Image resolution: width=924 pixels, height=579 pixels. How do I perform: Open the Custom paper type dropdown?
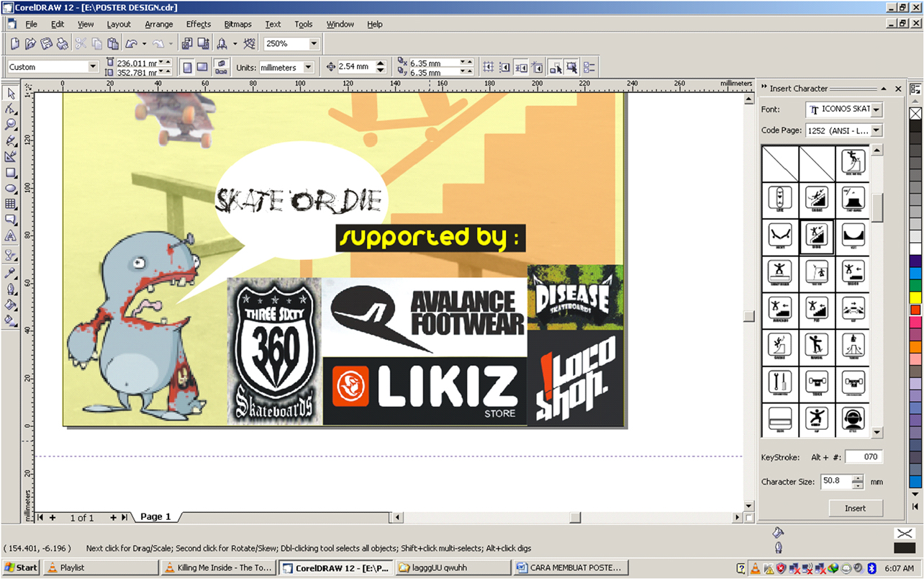[93, 67]
